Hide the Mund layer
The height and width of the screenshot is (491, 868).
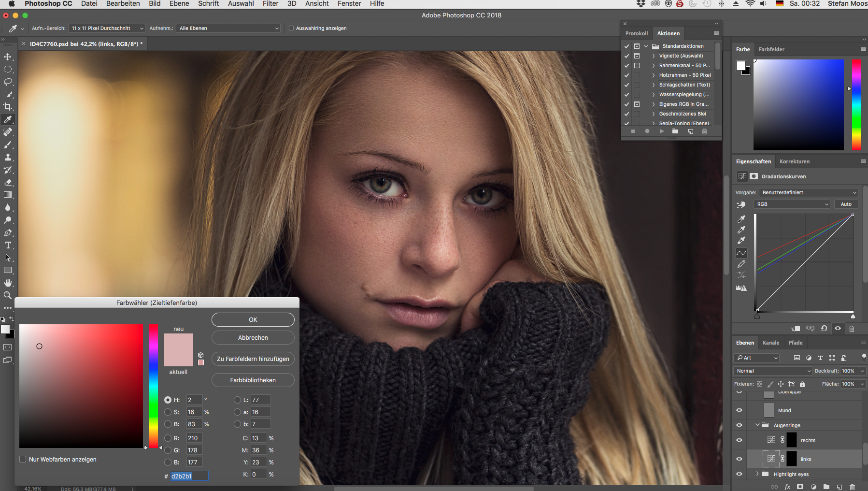coord(739,410)
